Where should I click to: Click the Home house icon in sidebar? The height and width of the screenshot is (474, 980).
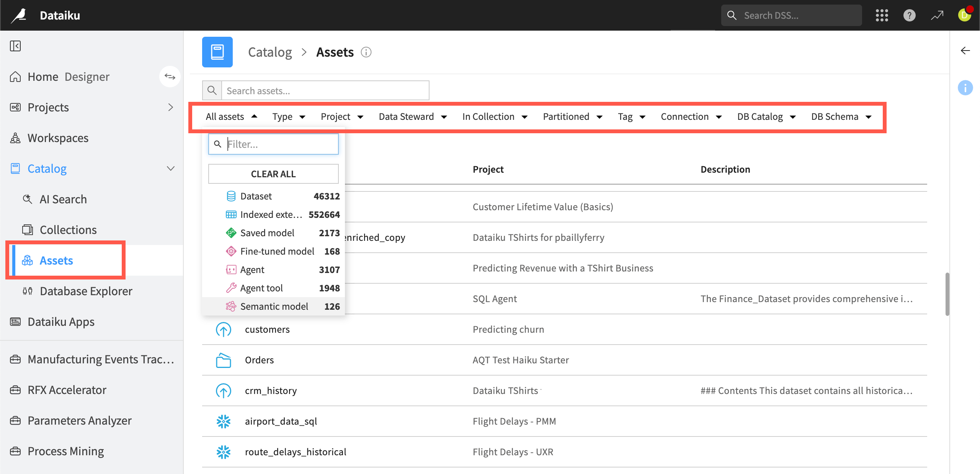pos(15,77)
